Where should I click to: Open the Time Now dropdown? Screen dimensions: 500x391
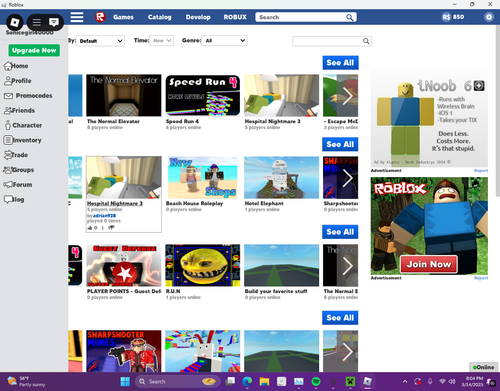click(x=162, y=41)
